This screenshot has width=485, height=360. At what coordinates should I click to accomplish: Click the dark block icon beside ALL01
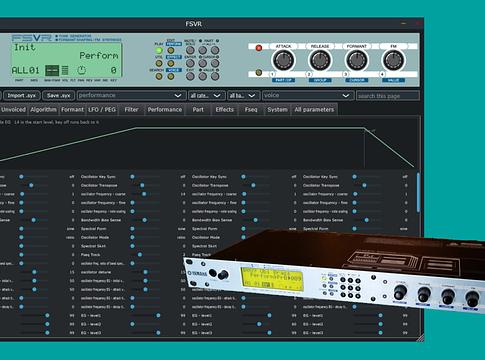click(x=52, y=71)
